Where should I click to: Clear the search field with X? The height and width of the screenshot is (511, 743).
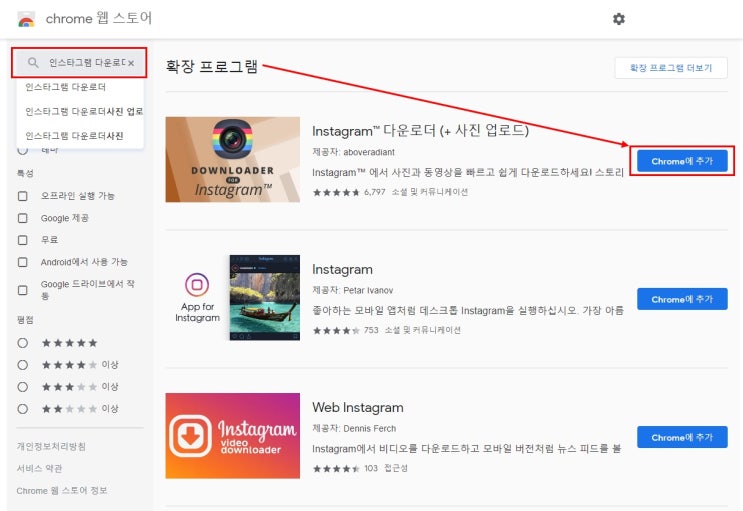click(131, 63)
